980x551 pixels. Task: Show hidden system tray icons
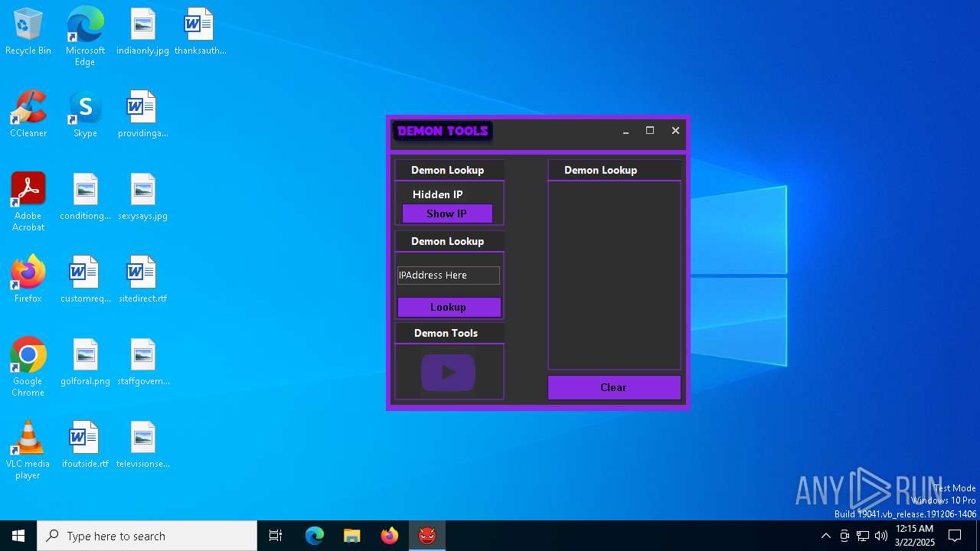[825, 536]
